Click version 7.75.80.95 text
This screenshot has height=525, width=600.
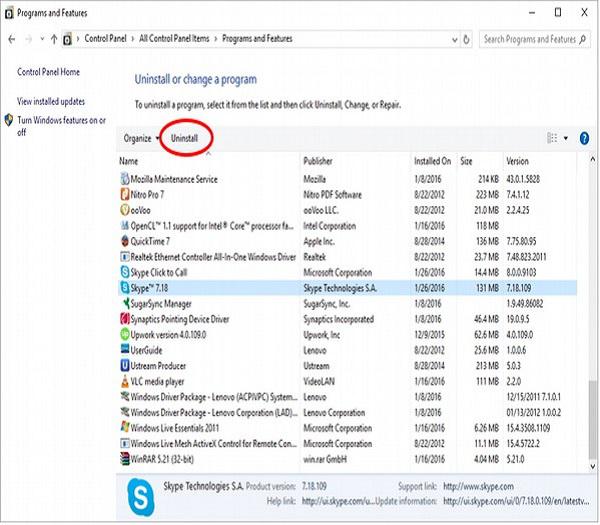pyautogui.click(x=521, y=241)
